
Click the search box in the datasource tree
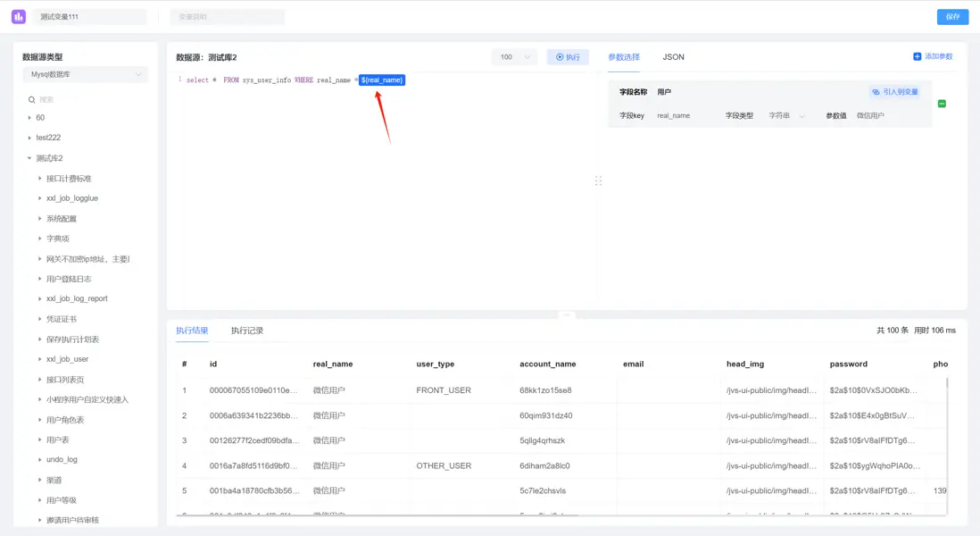pyautogui.click(x=87, y=99)
